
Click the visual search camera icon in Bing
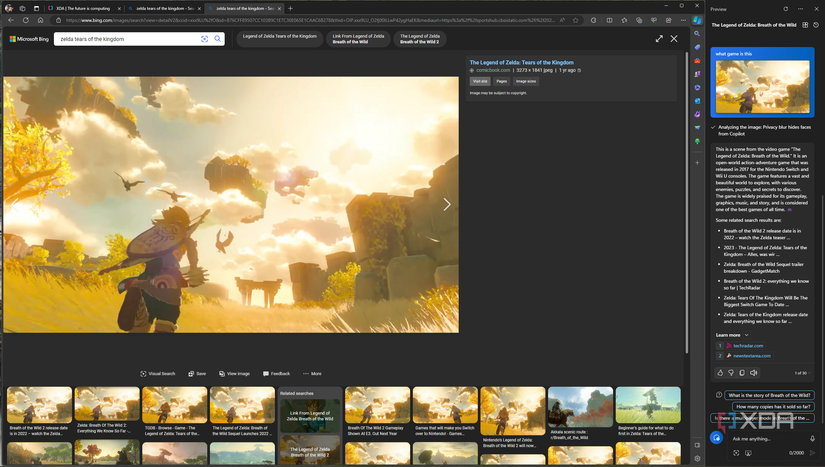[205, 39]
